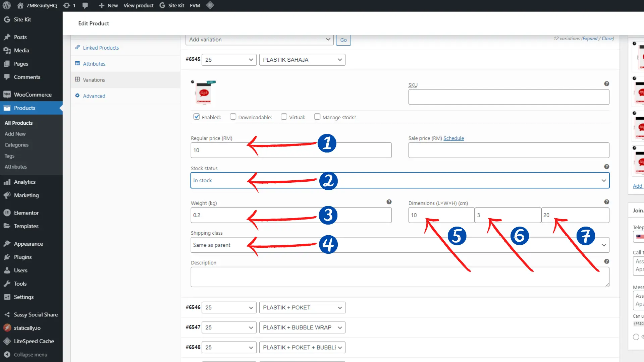
Task: Open Sassy Social Share menu
Action: click(x=31, y=315)
